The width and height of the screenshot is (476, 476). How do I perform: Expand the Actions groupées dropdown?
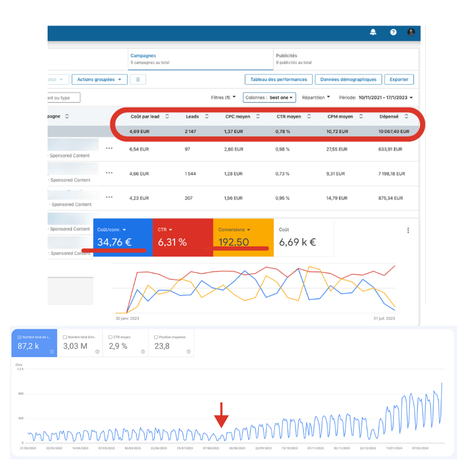[99, 79]
